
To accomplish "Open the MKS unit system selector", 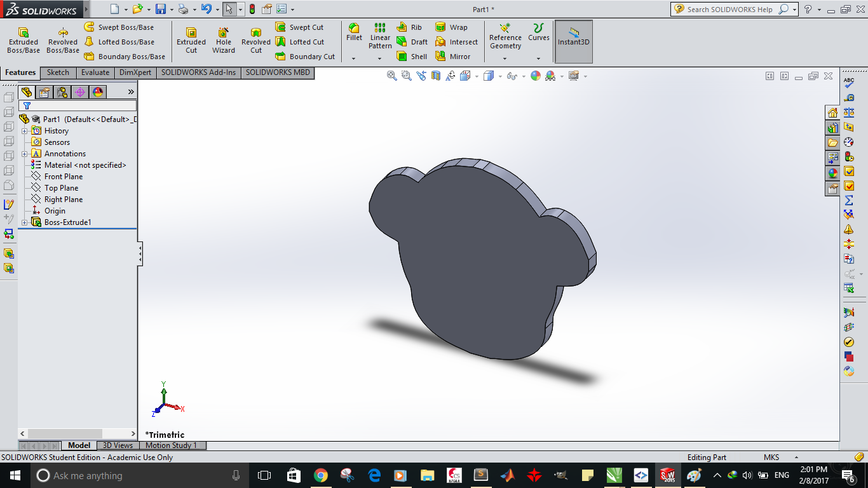I will click(x=782, y=457).
